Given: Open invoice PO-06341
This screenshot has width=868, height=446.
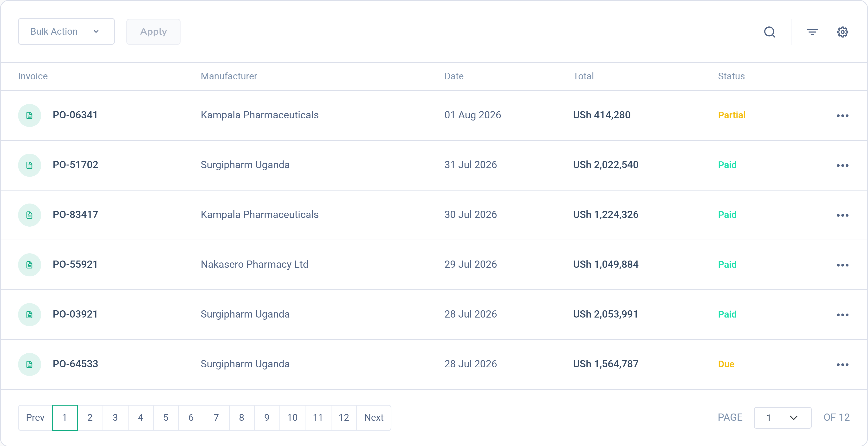Looking at the screenshot, I should pyautogui.click(x=75, y=115).
